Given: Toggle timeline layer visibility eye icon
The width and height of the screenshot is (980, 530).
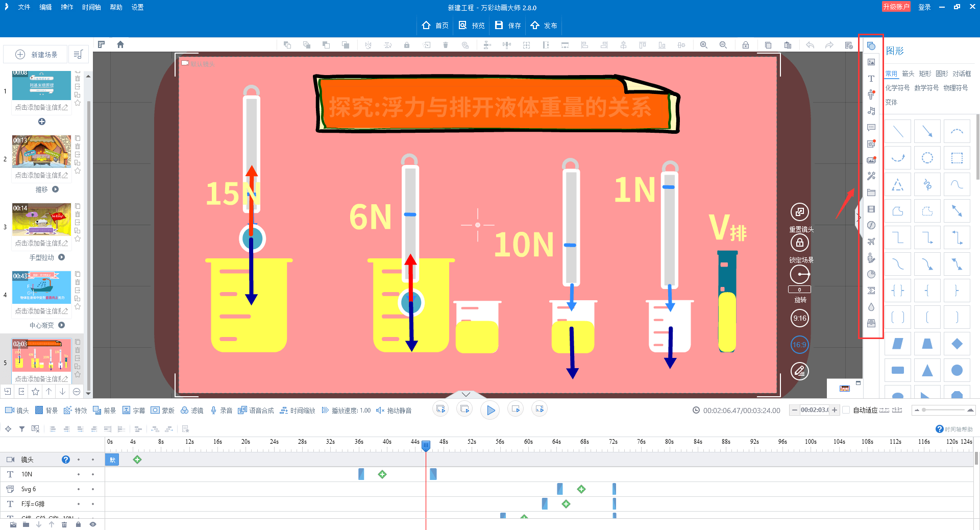Looking at the screenshot, I should 93,524.
